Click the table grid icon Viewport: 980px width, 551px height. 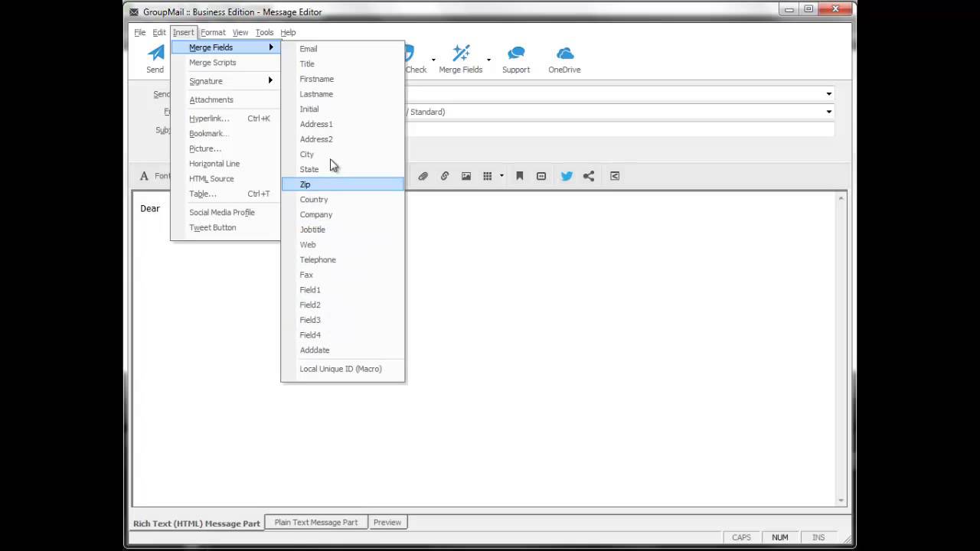click(x=487, y=176)
